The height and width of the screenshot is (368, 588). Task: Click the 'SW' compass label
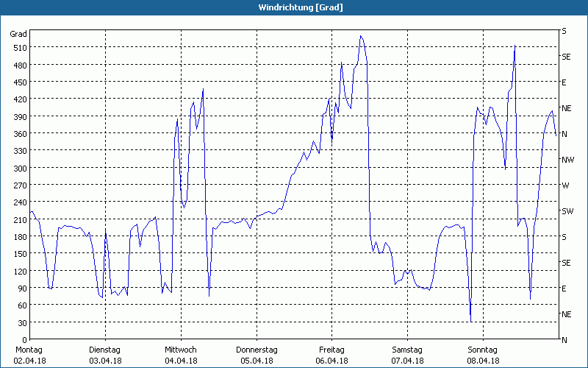[567, 211]
